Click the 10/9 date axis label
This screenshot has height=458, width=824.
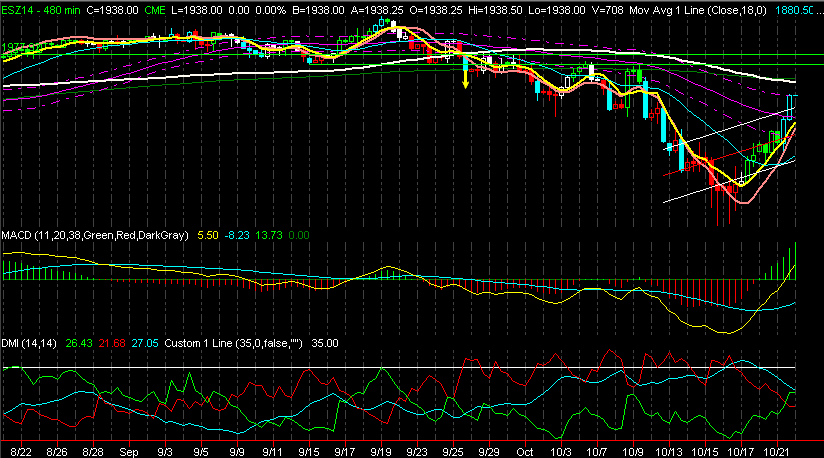coord(633,452)
